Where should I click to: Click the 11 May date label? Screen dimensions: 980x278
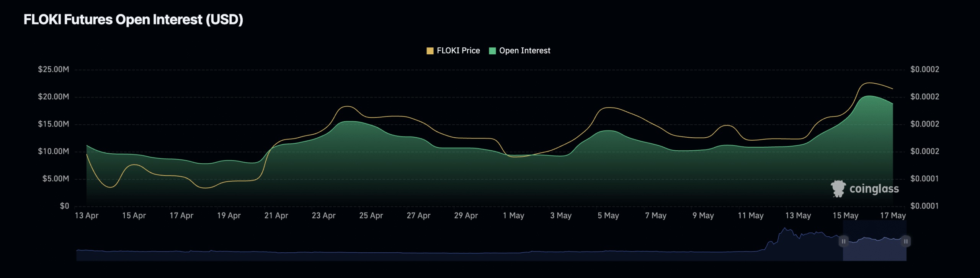(751, 216)
